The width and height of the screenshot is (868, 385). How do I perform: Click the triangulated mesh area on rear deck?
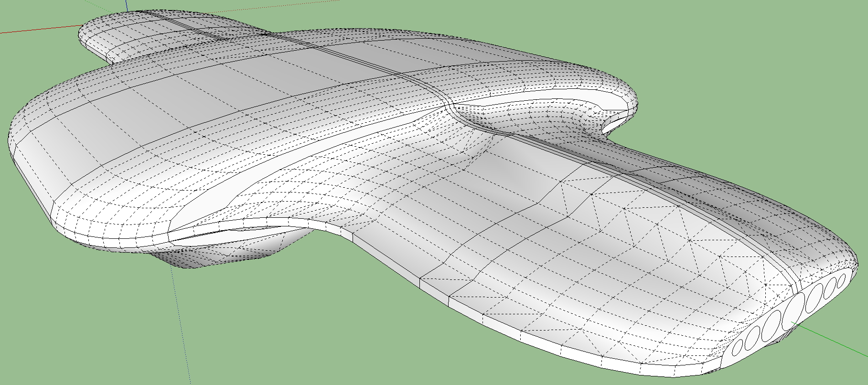(669, 239)
